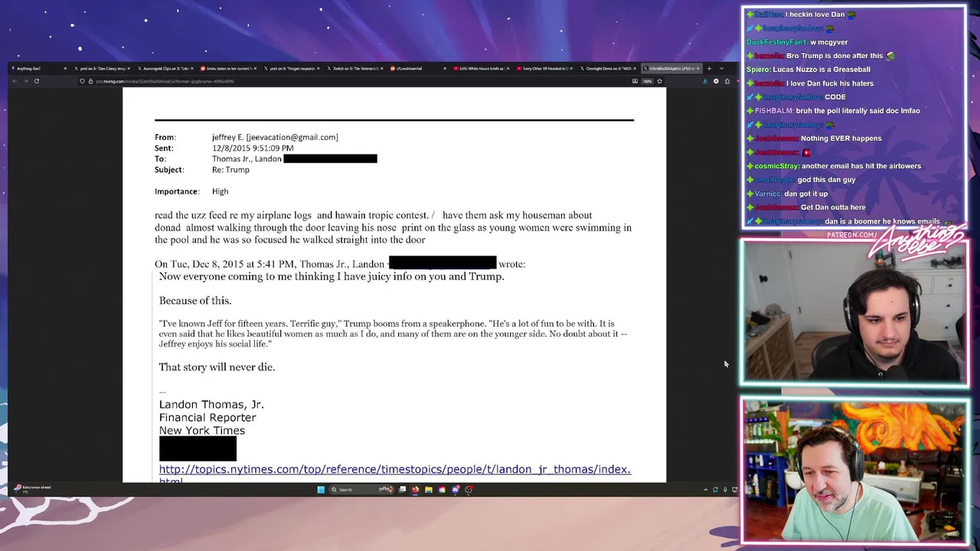Click the lock icon in address bar
980x551 pixels.
point(90,81)
